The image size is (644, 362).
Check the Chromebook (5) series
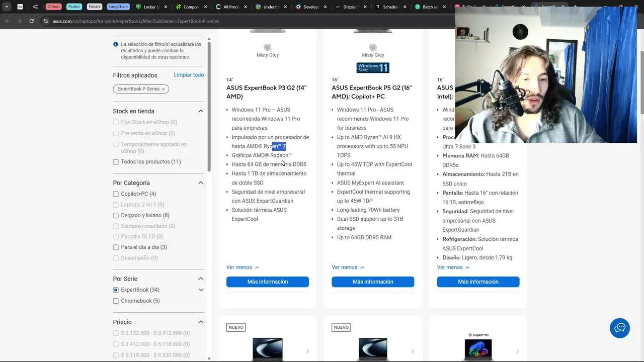click(116, 301)
